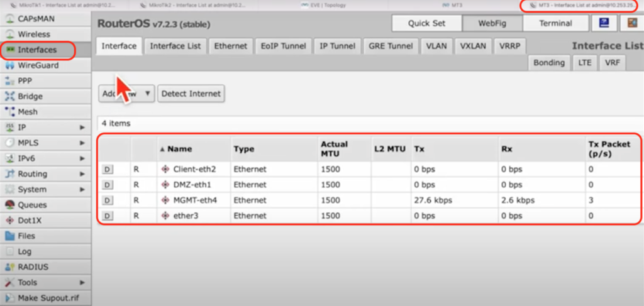Screen dimensions: 644x306
Task: Expand the Routing submenu
Action: tap(82, 174)
